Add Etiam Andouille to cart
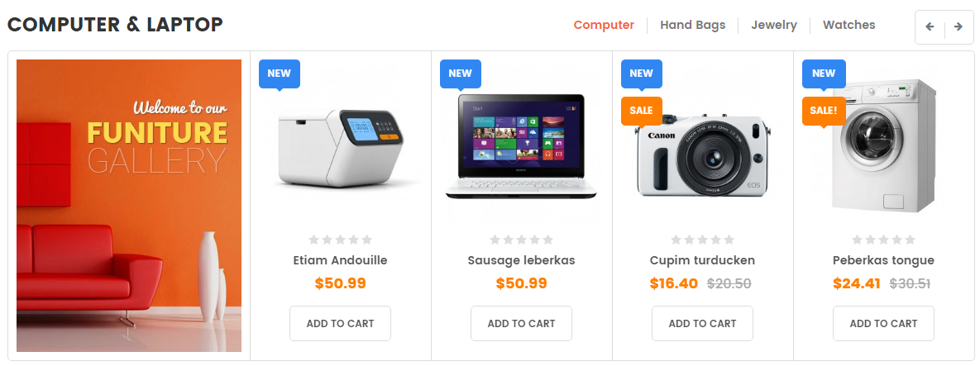Image resolution: width=980 pixels, height=366 pixels. click(x=341, y=324)
